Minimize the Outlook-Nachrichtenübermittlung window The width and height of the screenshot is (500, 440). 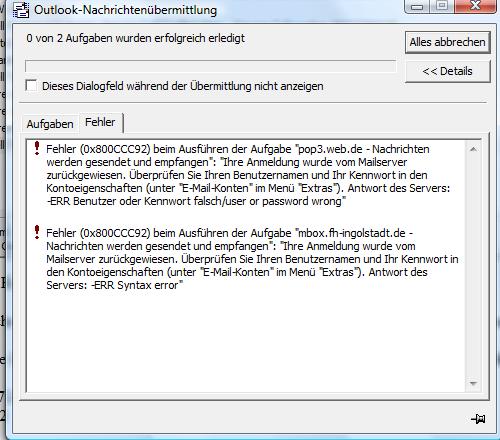point(417,6)
